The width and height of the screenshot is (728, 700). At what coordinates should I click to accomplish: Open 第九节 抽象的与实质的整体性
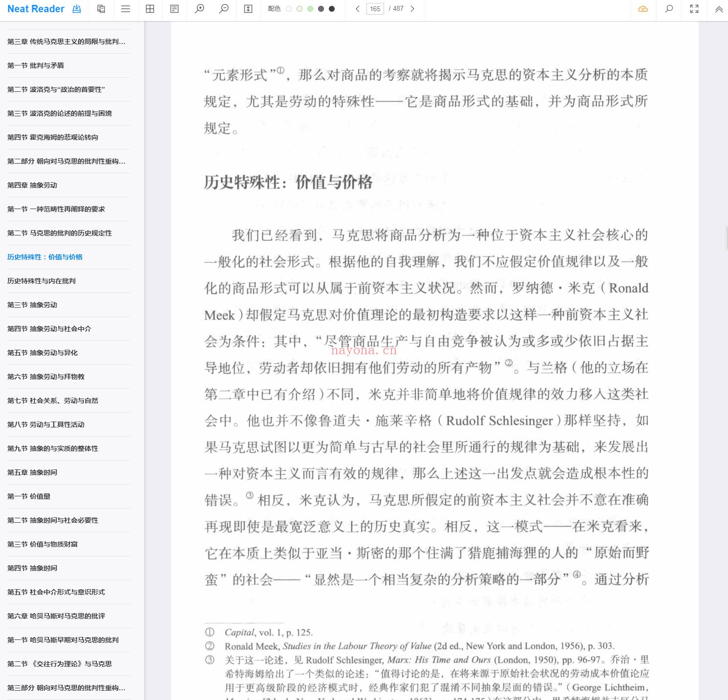[53, 448]
